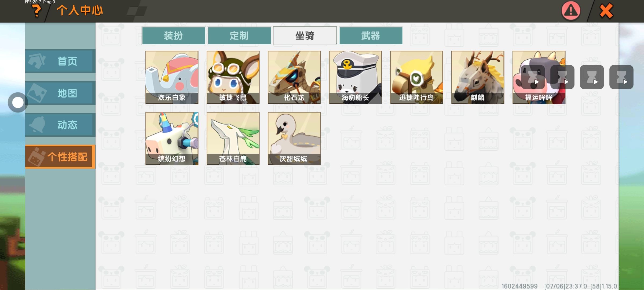644x290 pixels.
Task: Open the 武器 tab
Action: pos(371,35)
